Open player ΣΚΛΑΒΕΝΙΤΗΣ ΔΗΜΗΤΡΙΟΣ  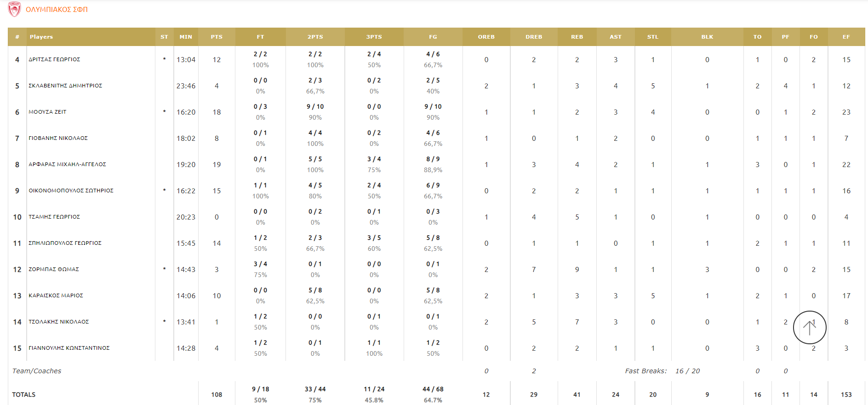coord(65,86)
